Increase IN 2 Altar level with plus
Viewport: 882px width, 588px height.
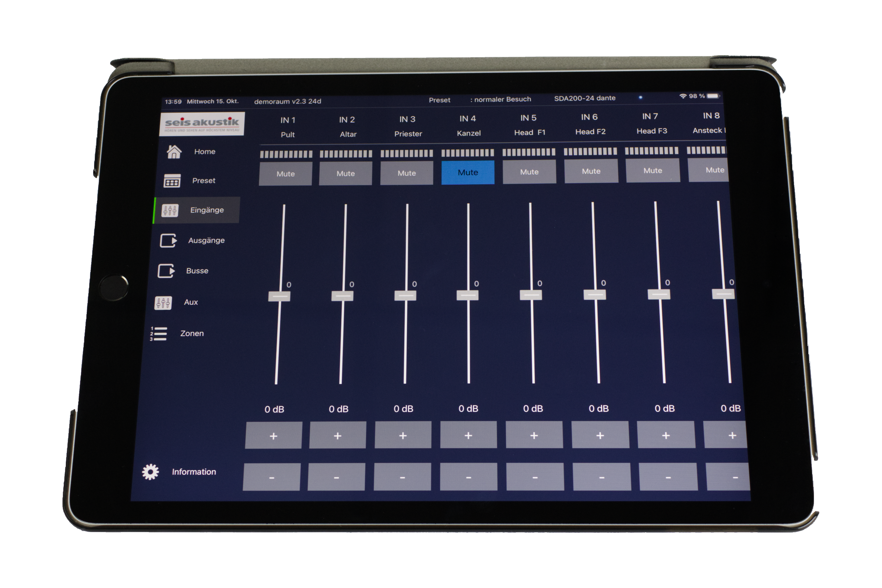[337, 435]
